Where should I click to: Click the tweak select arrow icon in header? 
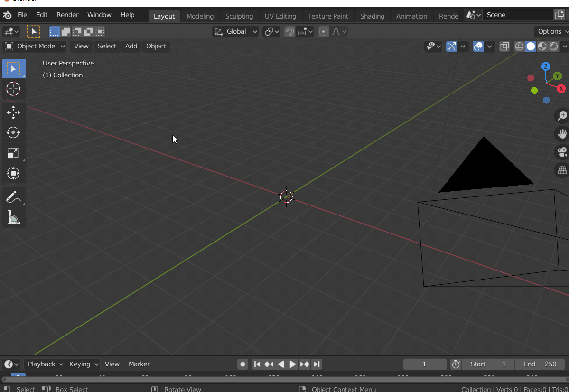[34, 32]
